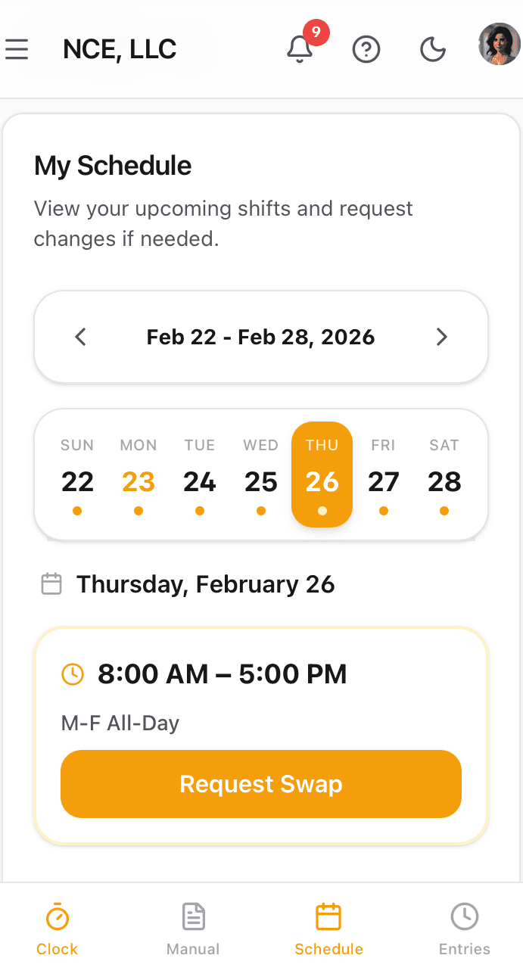Viewport: 523px width, 980px height.
Task: Click the clock icon next to 8:00 AM shift
Action: pos(72,674)
